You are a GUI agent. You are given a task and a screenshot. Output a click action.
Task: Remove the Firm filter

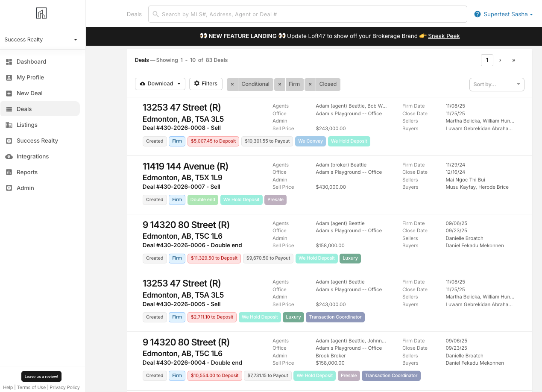point(280,84)
